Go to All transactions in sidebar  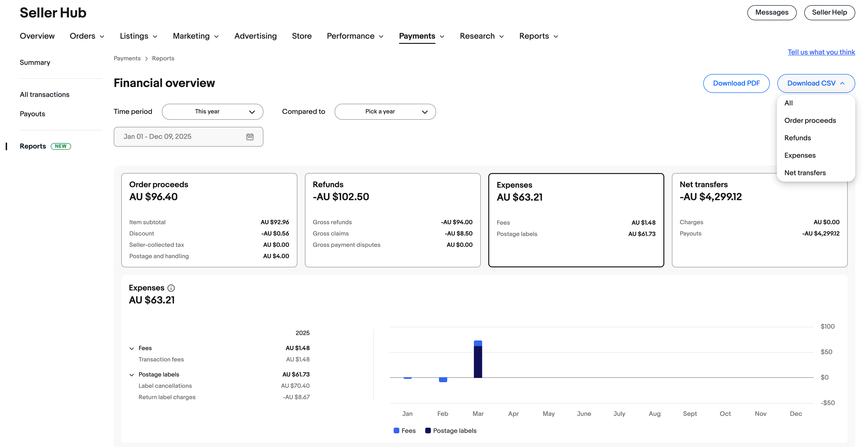[x=44, y=95]
